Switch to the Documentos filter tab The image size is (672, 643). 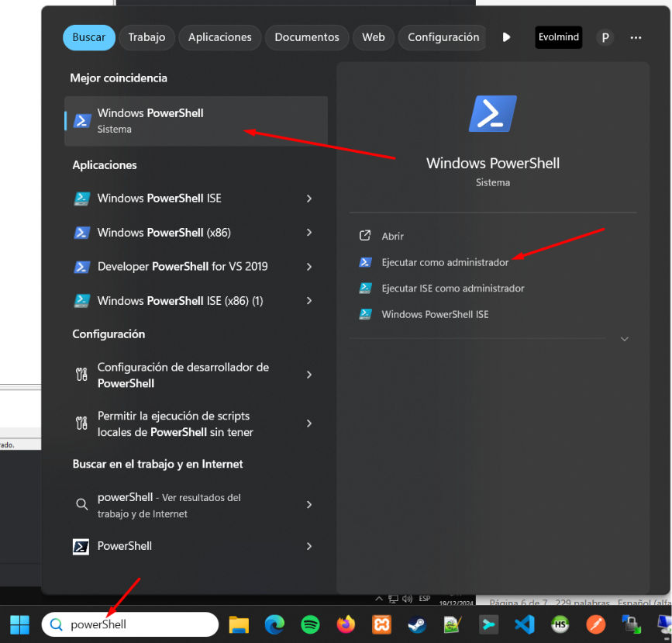(307, 37)
